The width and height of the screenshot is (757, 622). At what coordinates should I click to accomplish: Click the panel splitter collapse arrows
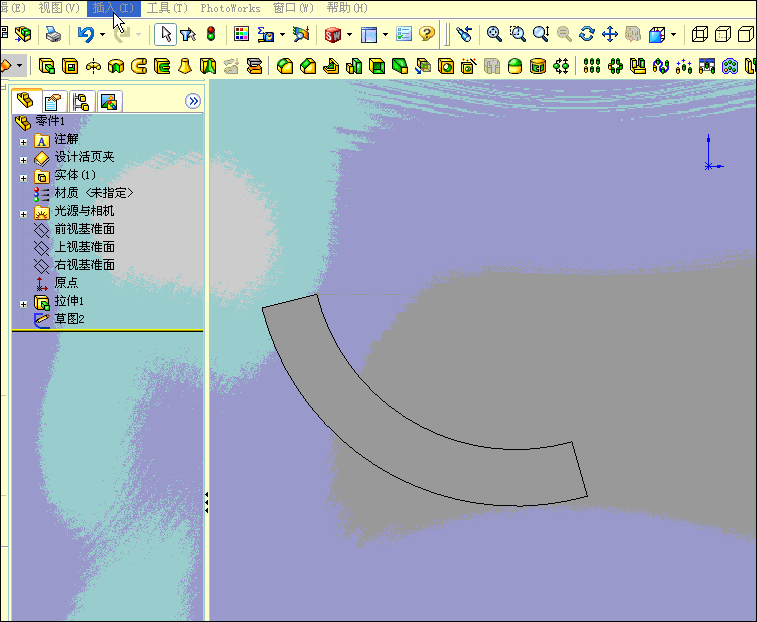pyautogui.click(x=207, y=503)
